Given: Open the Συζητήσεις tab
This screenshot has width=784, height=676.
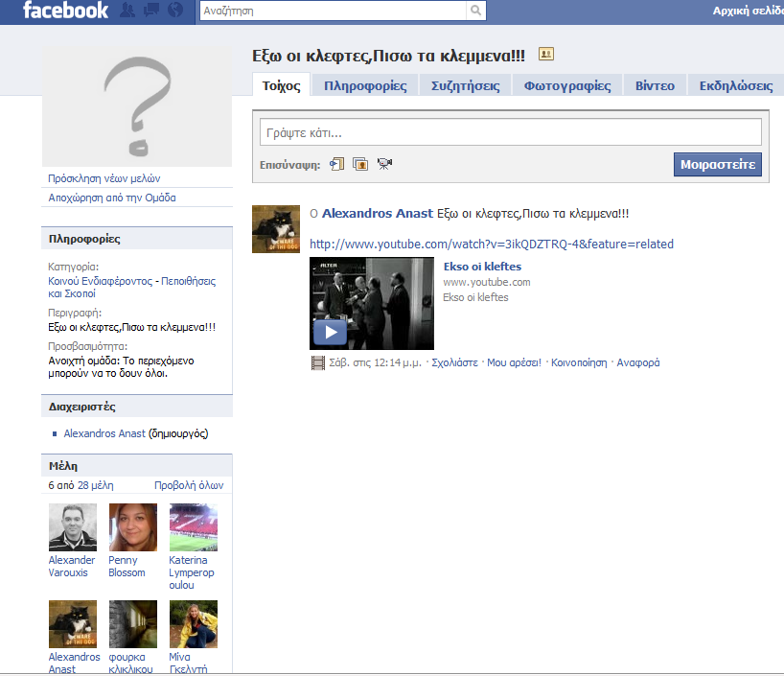Looking at the screenshot, I should (466, 85).
